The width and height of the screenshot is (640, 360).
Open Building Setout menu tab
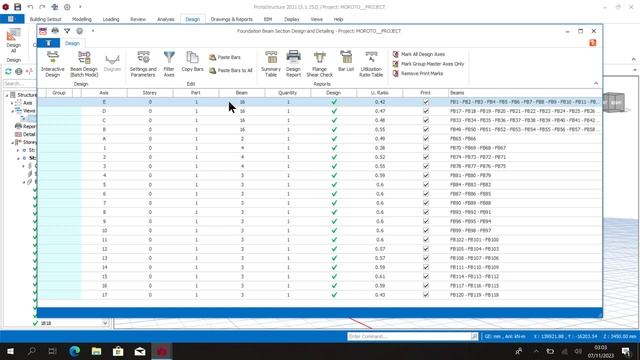pos(45,19)
